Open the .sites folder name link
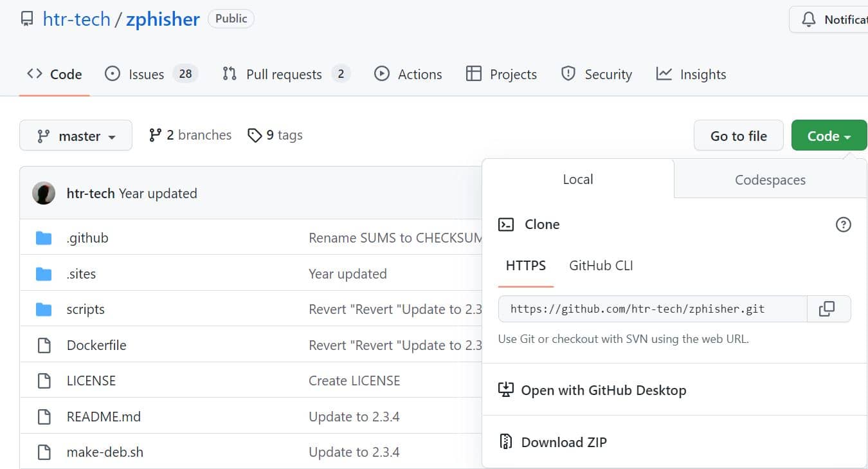Screen dimensions: 868x469 tap(81, 274)
